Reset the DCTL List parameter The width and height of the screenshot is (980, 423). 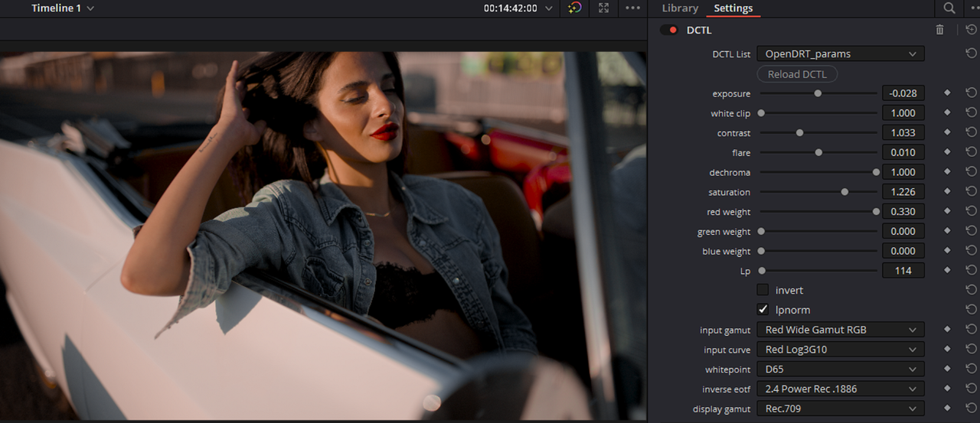click(x=971, y=54)
